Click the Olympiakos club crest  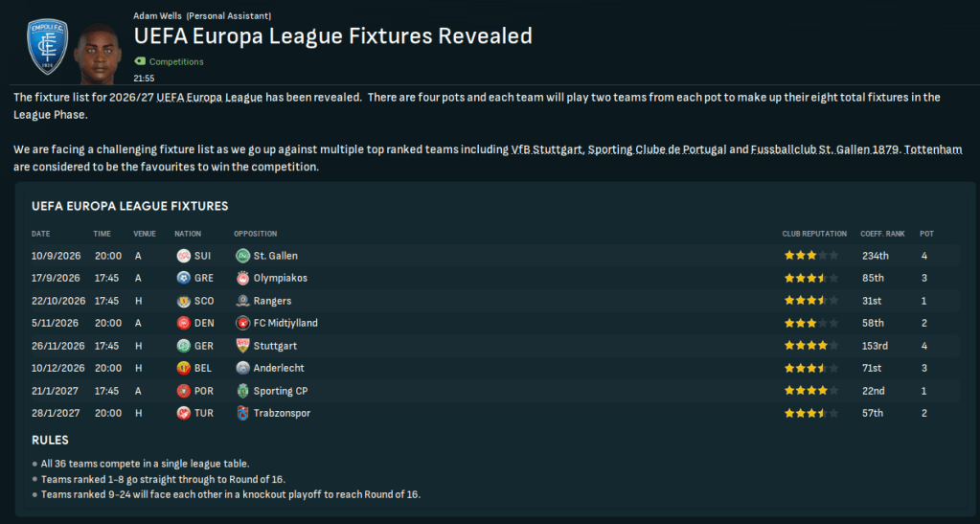coord(242,278)
